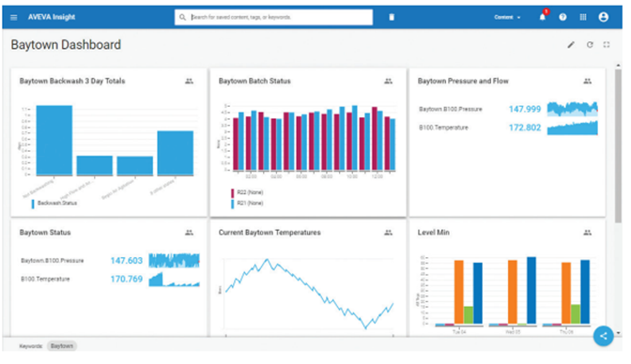Focus the saved content search field

tap(273, 17)
